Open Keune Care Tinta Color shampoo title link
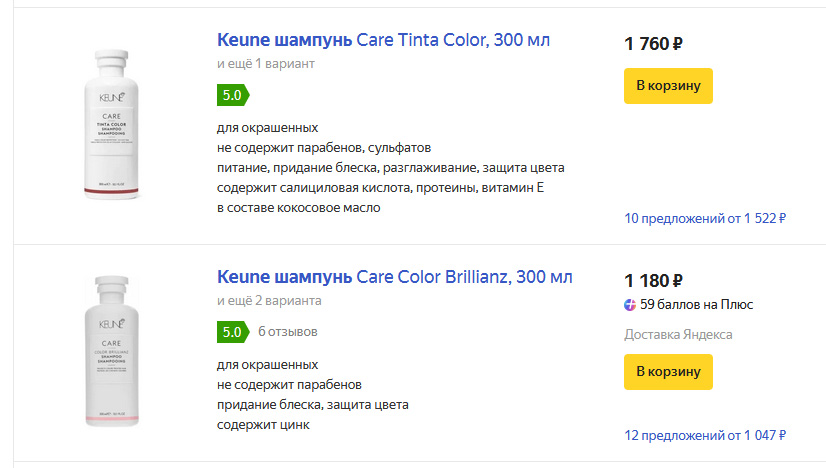 tap(383, 40)
